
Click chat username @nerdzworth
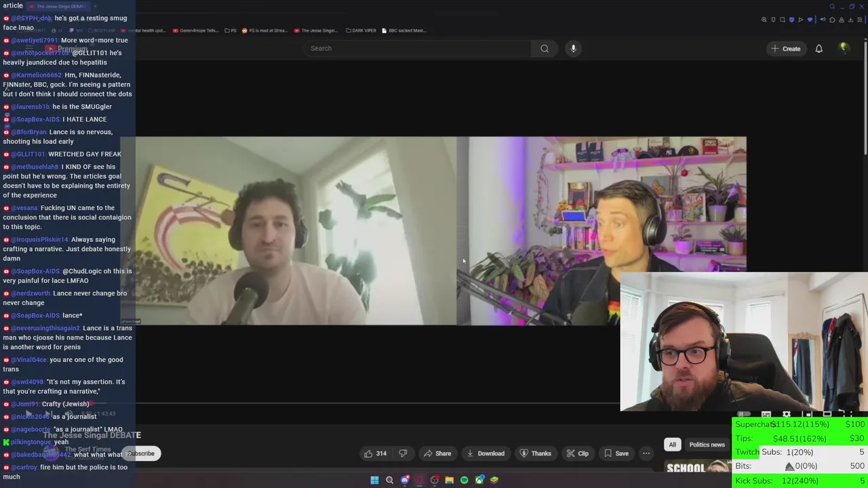31,293
